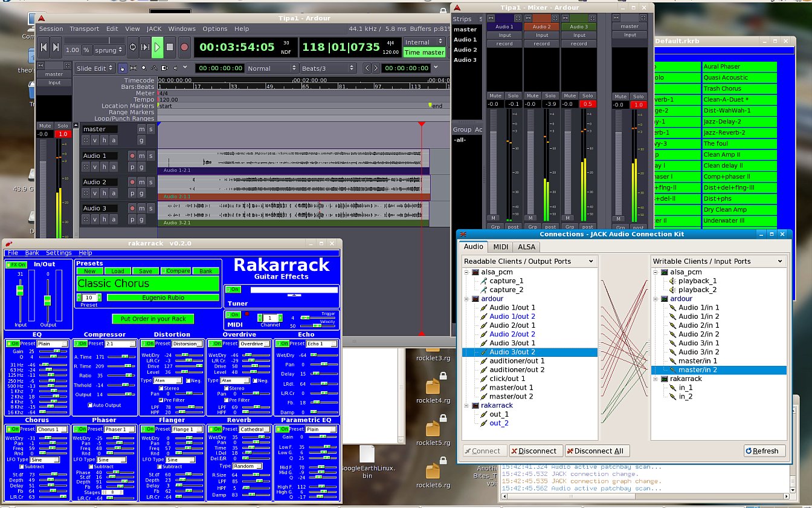Toggle the MIDI On button in Rakarrack
This screenshot has height=508, width=812.
(233, 315)
